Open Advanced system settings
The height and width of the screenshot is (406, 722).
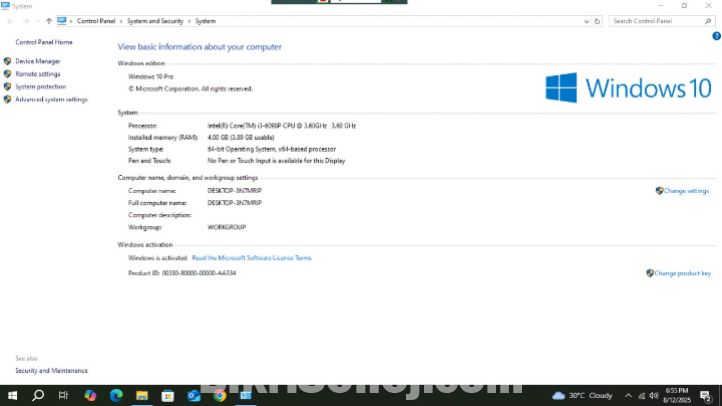click(x=51, y=99)
